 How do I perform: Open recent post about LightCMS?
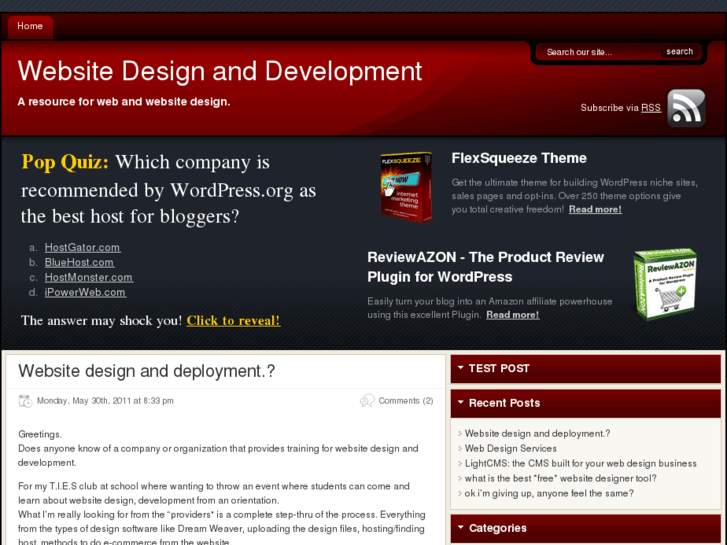pos(580,463)
